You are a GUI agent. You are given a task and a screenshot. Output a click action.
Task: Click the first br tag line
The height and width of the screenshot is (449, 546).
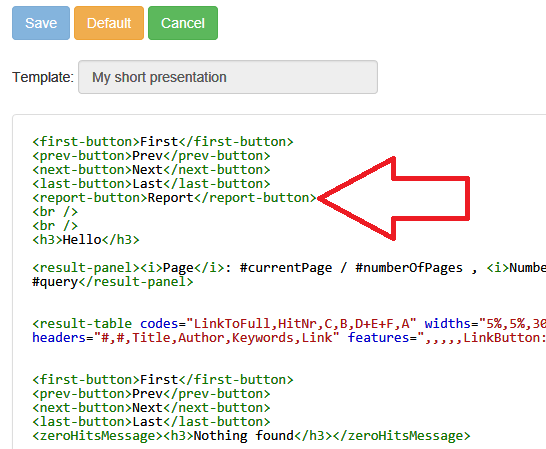point(55,211)
